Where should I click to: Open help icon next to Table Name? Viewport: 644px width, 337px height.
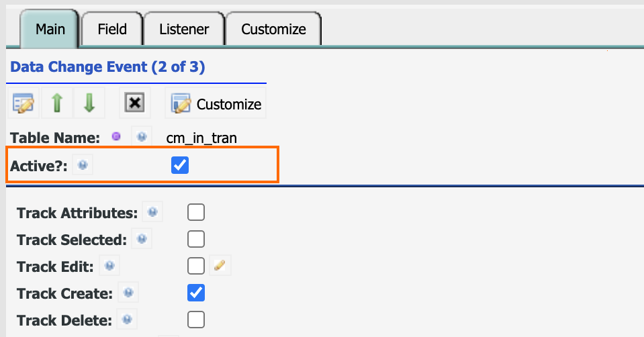coord(142,137)
